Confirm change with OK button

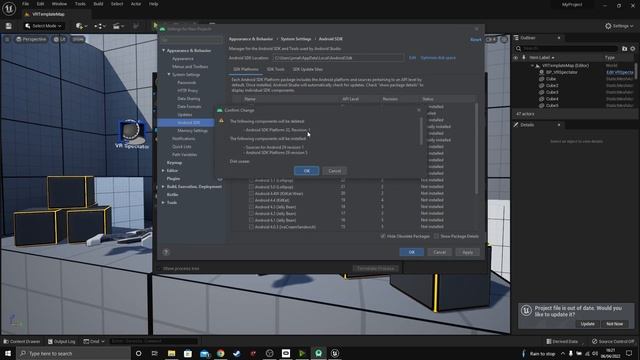pyautogui.click(x=307, y=171)
